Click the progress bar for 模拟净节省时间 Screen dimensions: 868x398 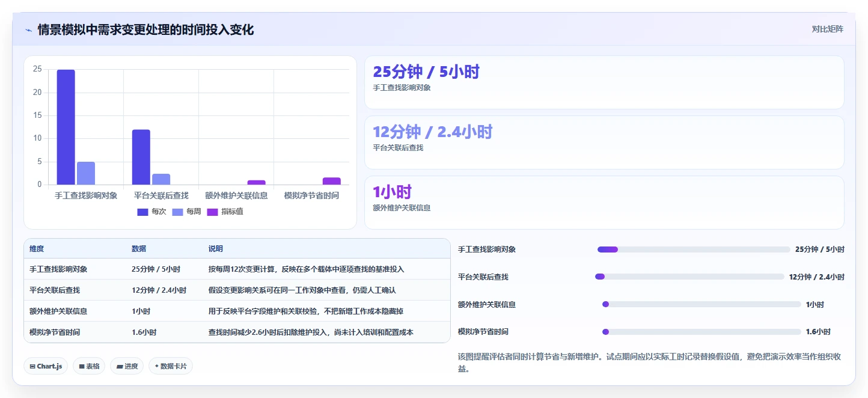(701, 332)
